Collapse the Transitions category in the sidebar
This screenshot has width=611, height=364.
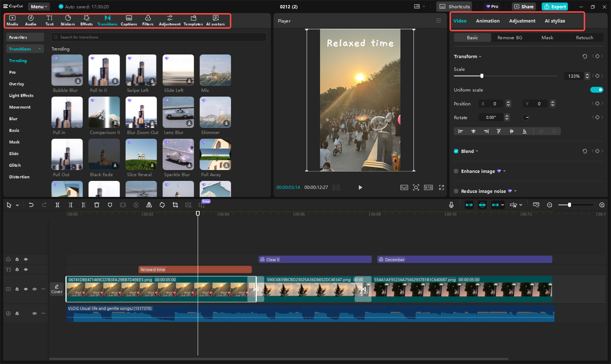[x=40, y=49]
